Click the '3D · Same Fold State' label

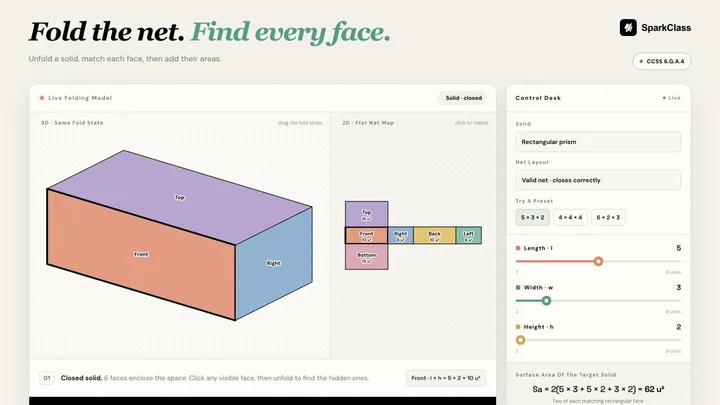tap(72, 123)
